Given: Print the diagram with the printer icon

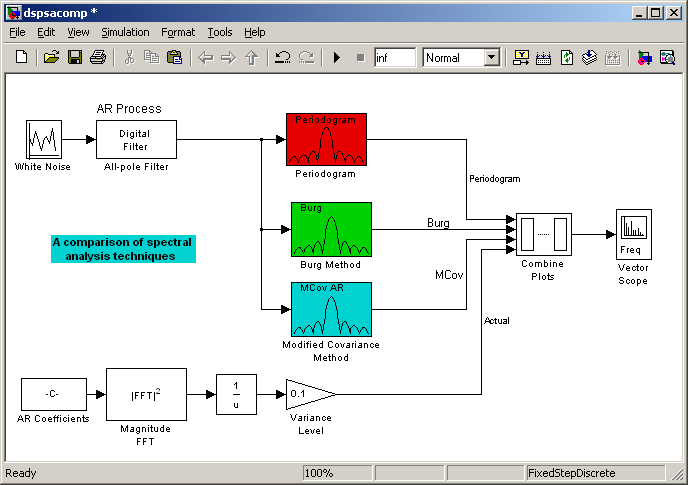Looking at the screenshot, I should point(98,58).
